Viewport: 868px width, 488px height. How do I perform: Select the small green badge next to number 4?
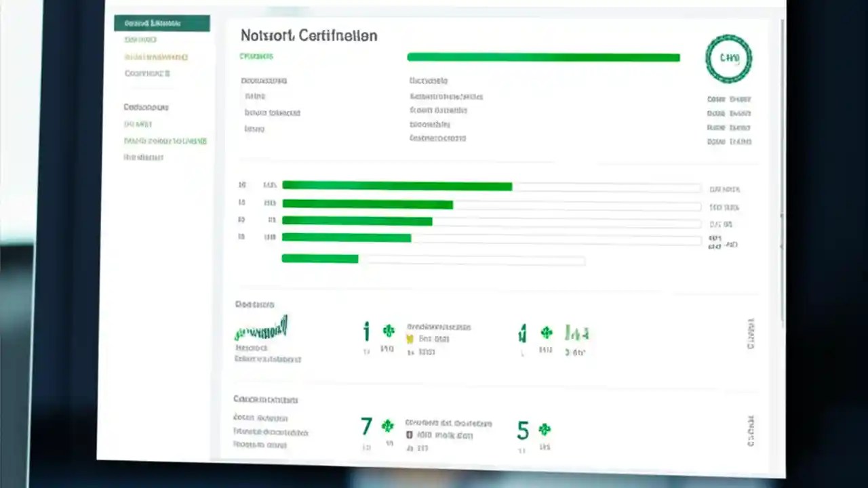point(546,332)
